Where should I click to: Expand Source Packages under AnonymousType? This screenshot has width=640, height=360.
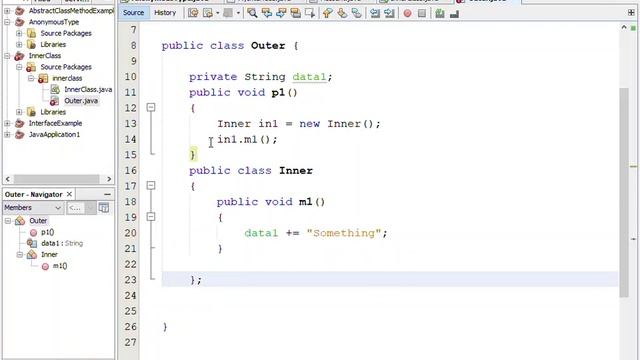pyautogui.click(x=19, y=33)
